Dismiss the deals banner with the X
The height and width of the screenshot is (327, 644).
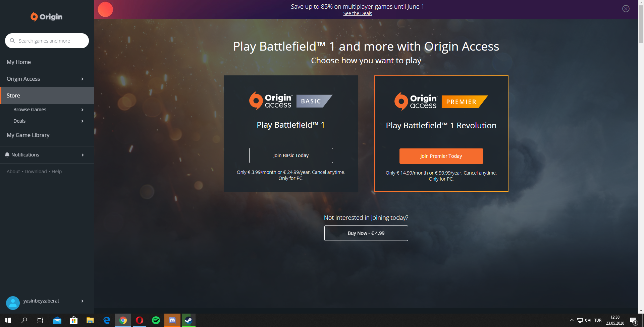626,9
